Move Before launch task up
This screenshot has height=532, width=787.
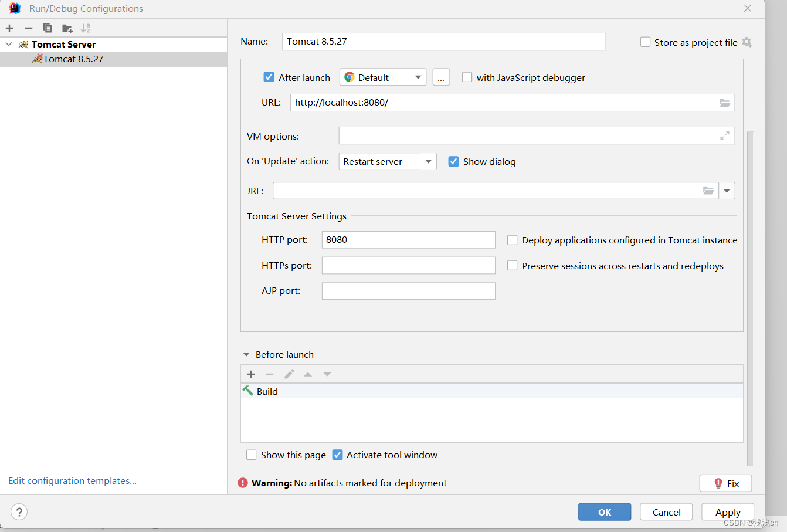308,374
